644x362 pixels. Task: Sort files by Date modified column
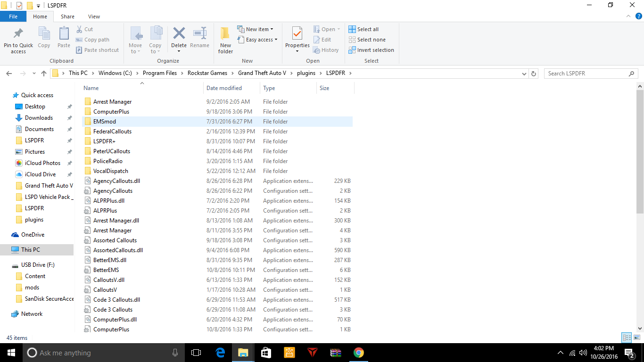pos(232,88)
